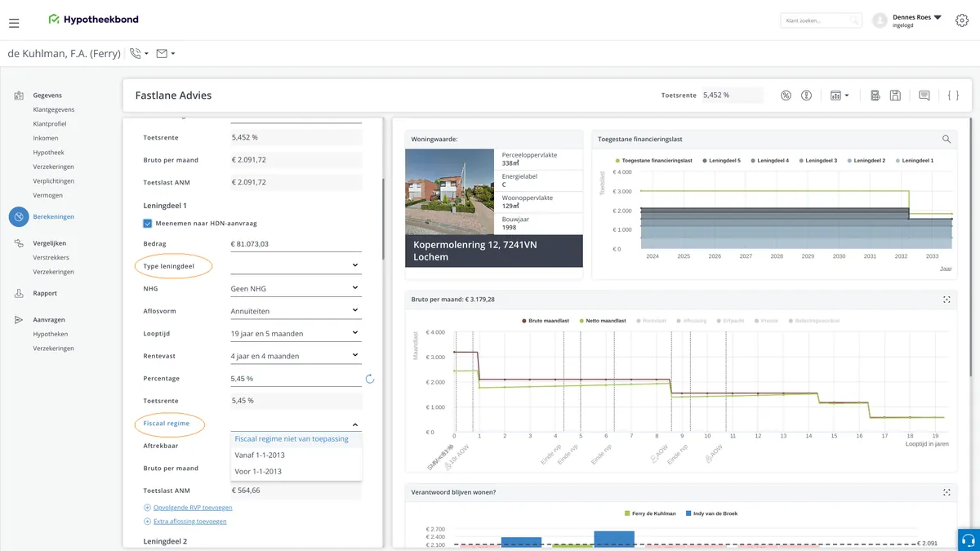Go to Klantgegevens in the sidebar
The width and height of the screenshot is (980, 551).
point(54,109)
